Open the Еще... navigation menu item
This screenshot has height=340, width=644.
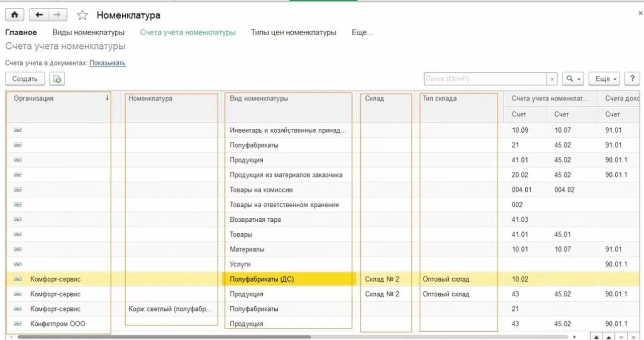click(x=362, y=33)
